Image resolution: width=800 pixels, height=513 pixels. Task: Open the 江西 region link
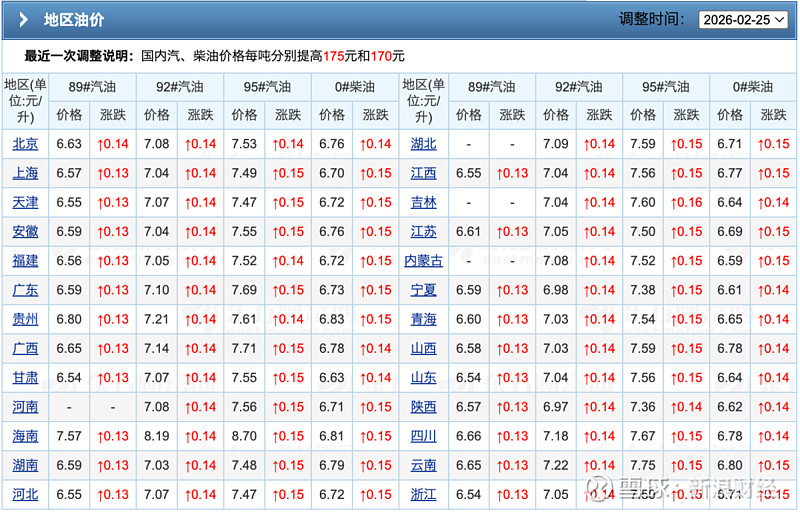point(423,173)
